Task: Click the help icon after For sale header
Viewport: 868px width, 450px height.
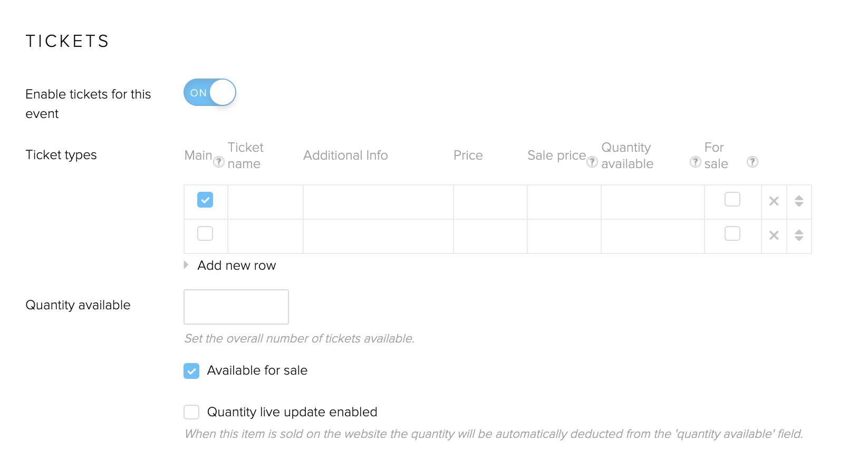Action: (753, 162)
